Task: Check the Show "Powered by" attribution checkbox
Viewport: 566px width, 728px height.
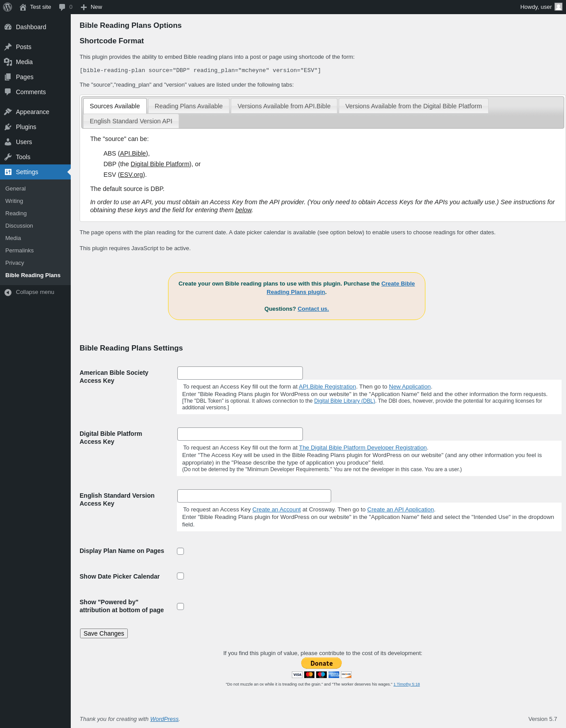Action: click(x=180, y=606)
